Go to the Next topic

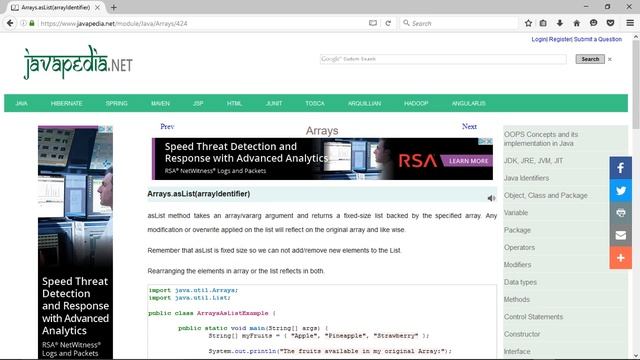pyautogui.click(x=469, y=127)
